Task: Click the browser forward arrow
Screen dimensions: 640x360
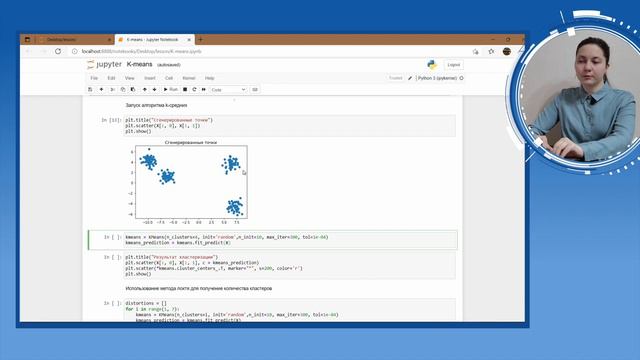Action: tap(43, 51)
